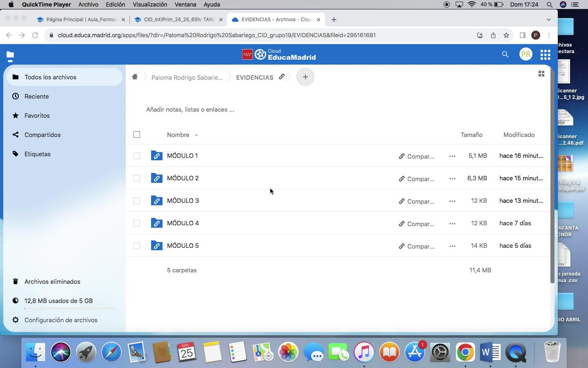Image resolution: width=588 pixels, height=368 pixels.
Task: Click the address bar URL
Action: pos(217,35)
